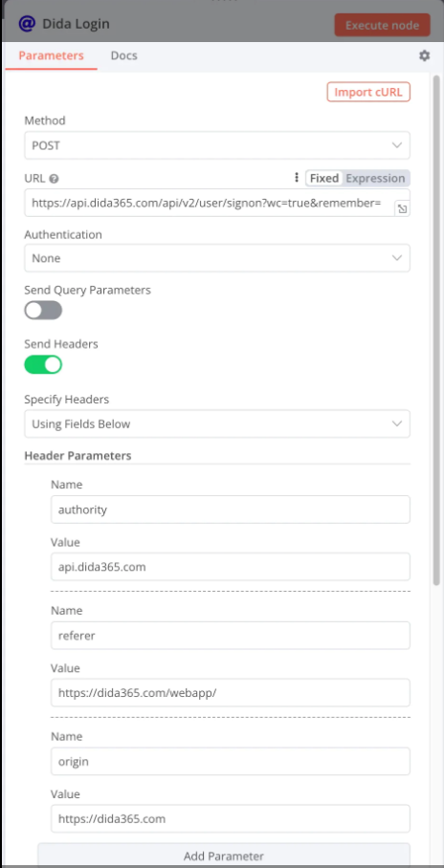The image size is (444, 868).
Task: Open node settings gear icon
Action: click(x=424, y=55)
